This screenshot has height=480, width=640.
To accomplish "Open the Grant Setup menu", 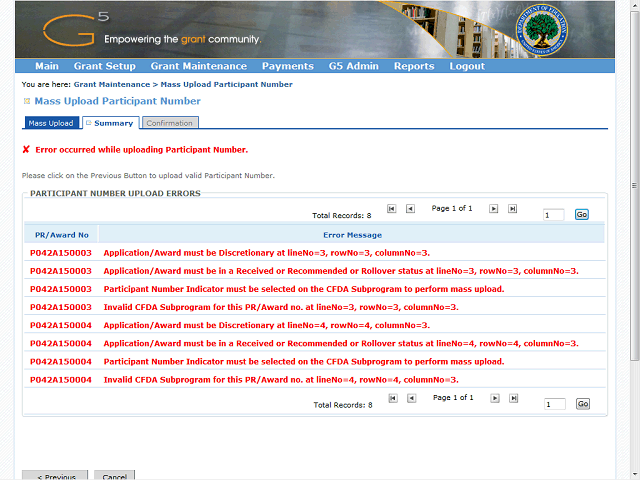I will tap(104, 66).
